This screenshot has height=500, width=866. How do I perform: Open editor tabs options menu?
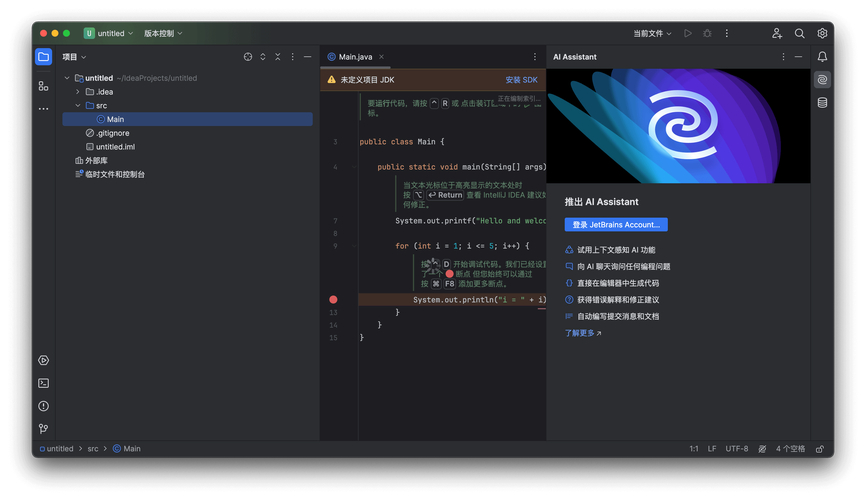pos(535,57)
